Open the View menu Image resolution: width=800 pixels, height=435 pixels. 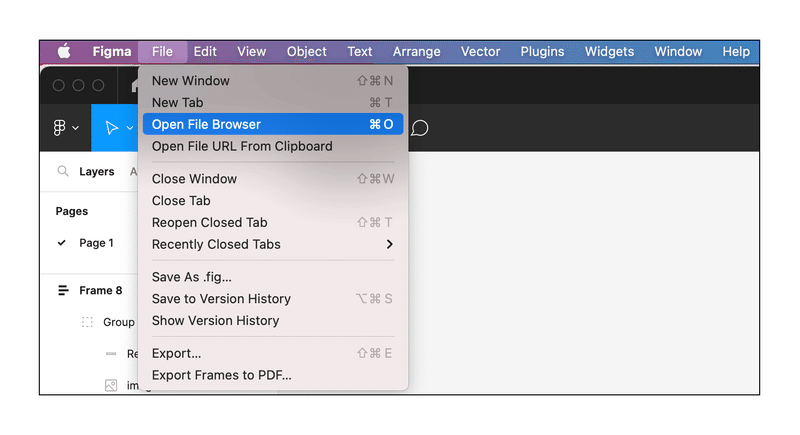pyautogui.click(x=252, y=52)
